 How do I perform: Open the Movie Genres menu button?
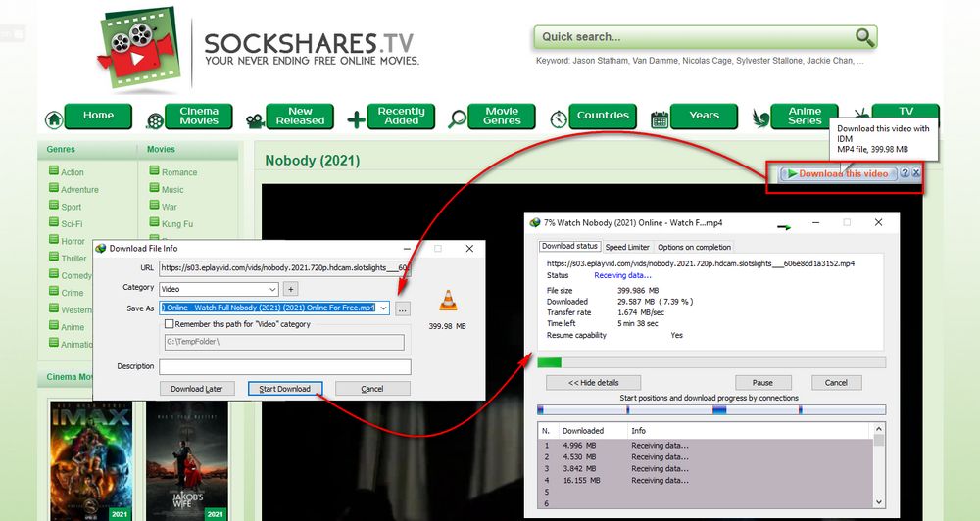pyautogui.click(x=502, y=117)
